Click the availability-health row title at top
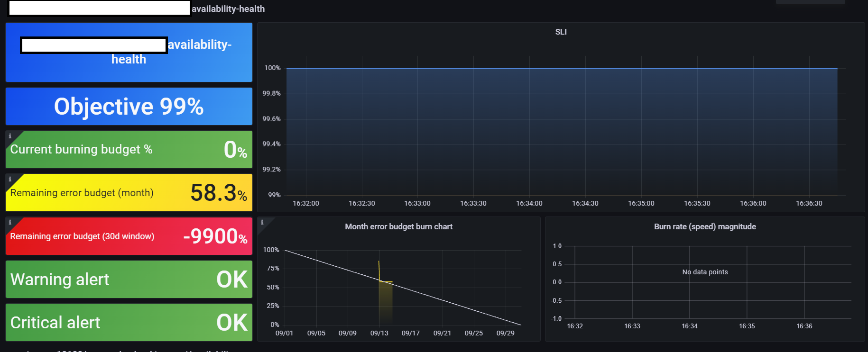Viewport: 868px width, 352px height. [x=228, y=9]
